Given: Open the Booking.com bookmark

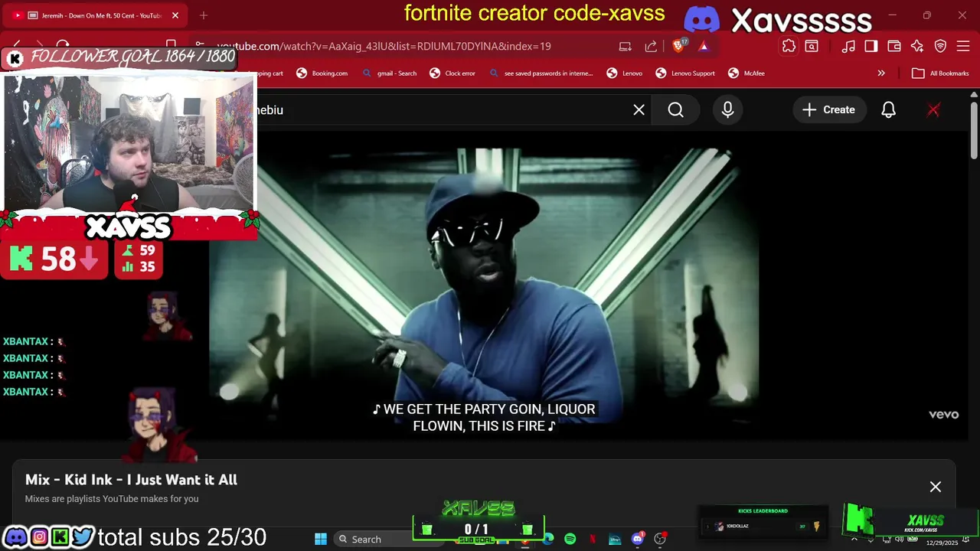Looking at the screenshot, I should tap(322, 73).
